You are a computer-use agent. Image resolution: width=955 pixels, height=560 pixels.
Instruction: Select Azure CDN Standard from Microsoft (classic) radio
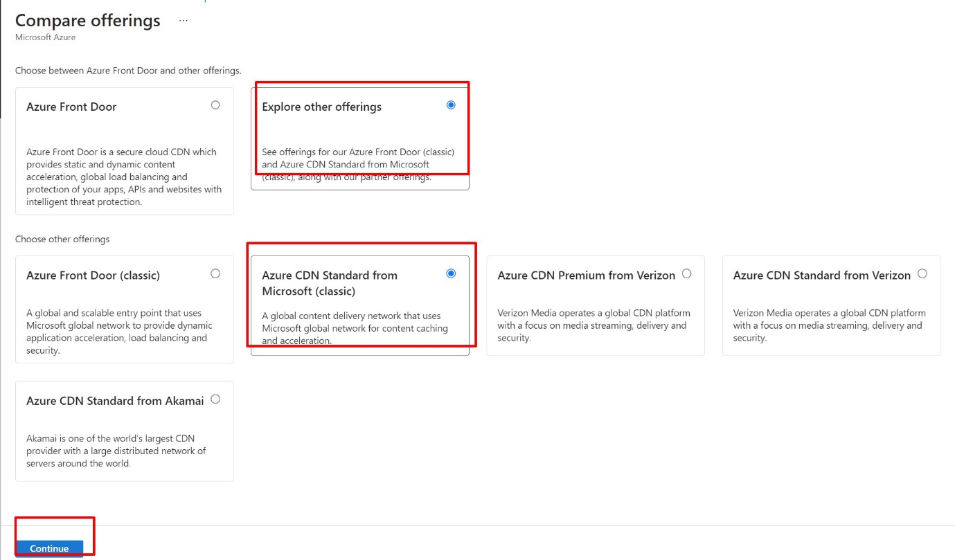[451, 273]
